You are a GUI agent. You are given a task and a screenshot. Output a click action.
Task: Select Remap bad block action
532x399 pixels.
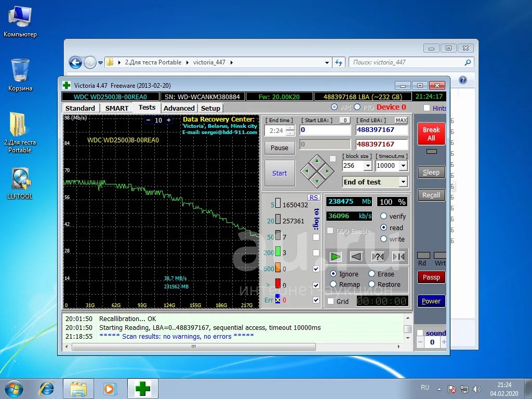[x=333, y=284]
